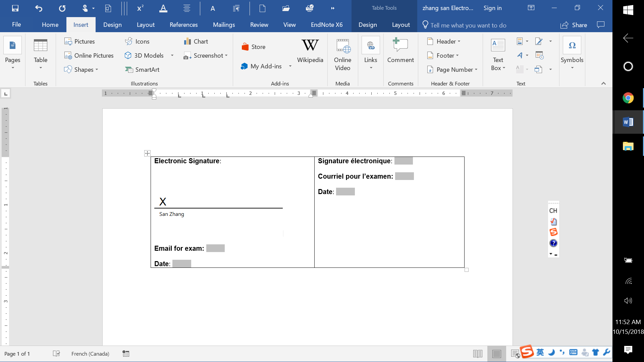Open a file using the folder icon
The image size is (644, 362).
coord(286,8)
